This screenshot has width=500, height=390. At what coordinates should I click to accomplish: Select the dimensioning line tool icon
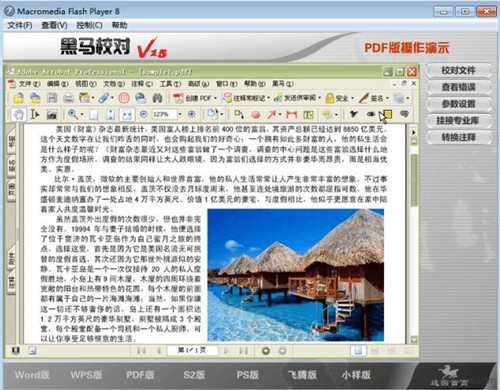pos(291,115)
